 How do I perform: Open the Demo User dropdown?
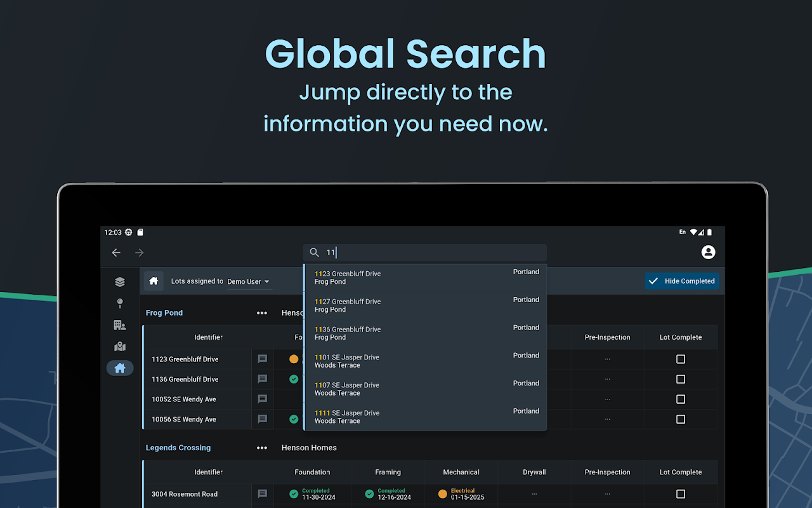click(249, 281)
